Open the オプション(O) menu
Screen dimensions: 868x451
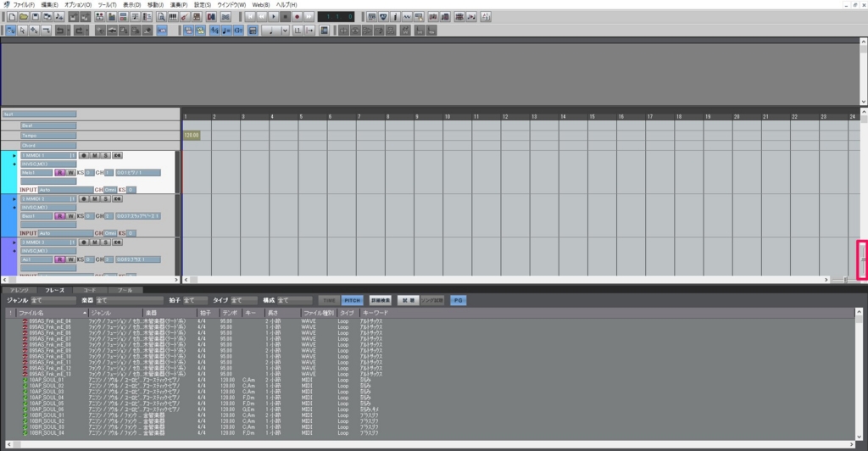coord(77,4)
